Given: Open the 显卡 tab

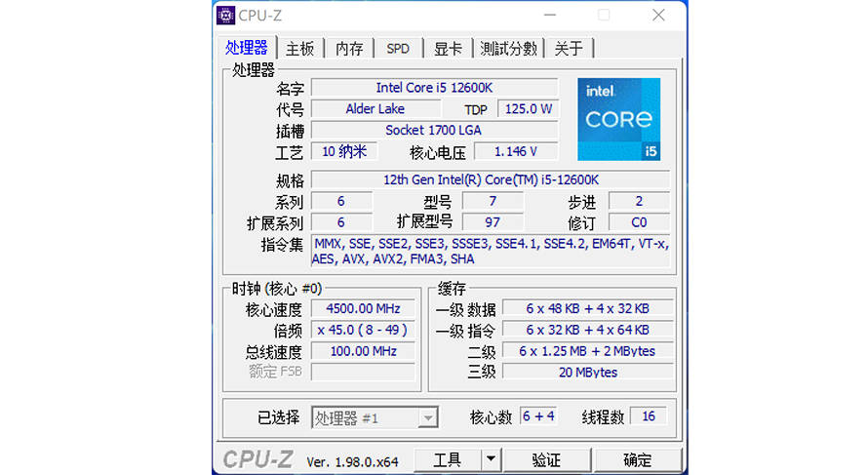Looking at the screenshot, I should [x=448, y=49].
